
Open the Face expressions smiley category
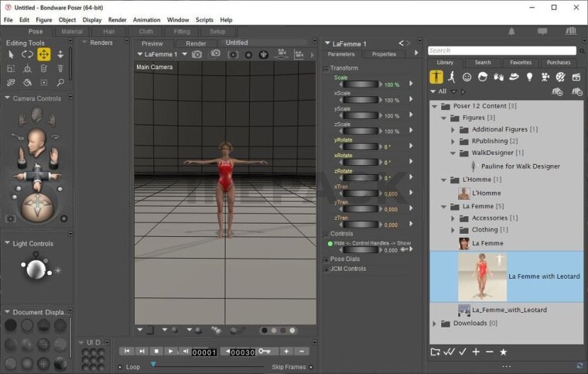(467, 77)
